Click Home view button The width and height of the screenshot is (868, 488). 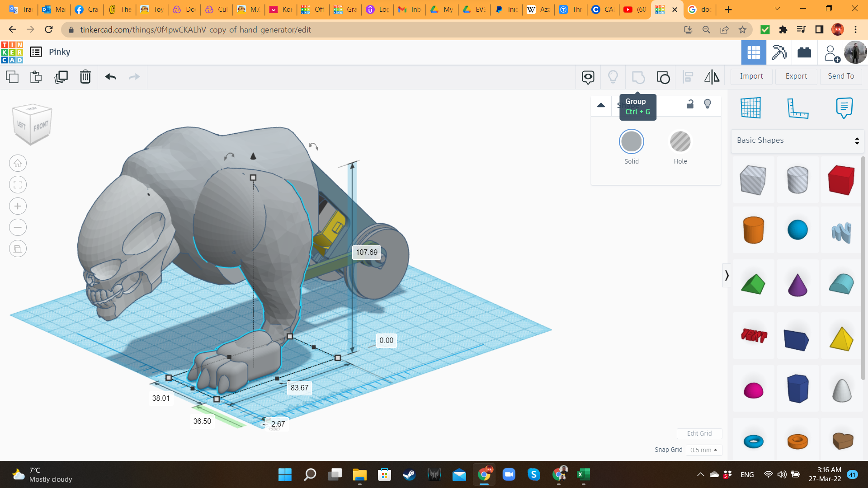[18, 163]
